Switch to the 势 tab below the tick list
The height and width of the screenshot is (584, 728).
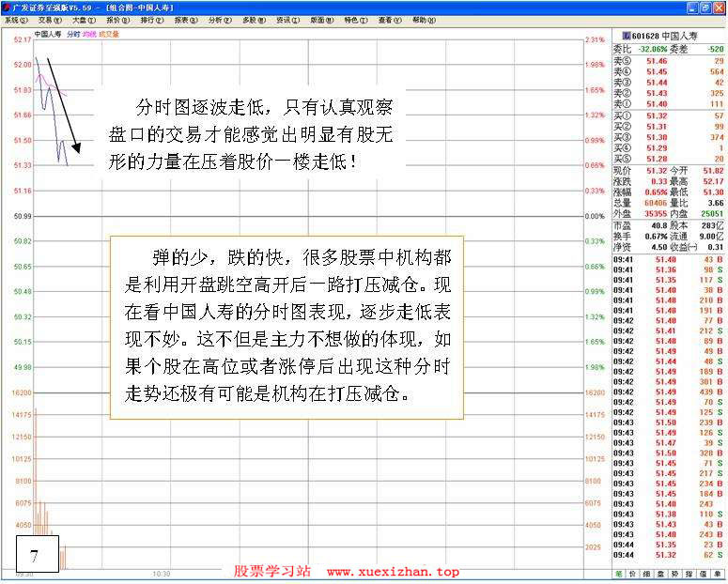point(675,575)
